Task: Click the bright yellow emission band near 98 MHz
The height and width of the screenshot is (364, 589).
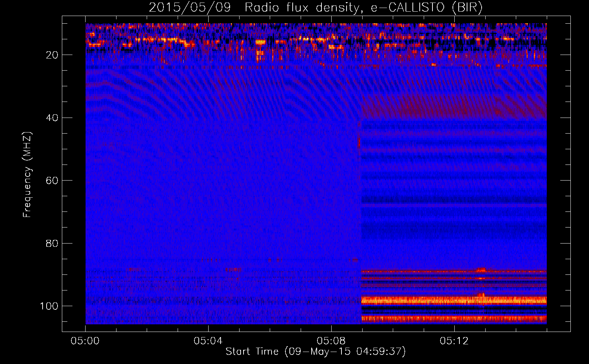Action: (454, 300)
